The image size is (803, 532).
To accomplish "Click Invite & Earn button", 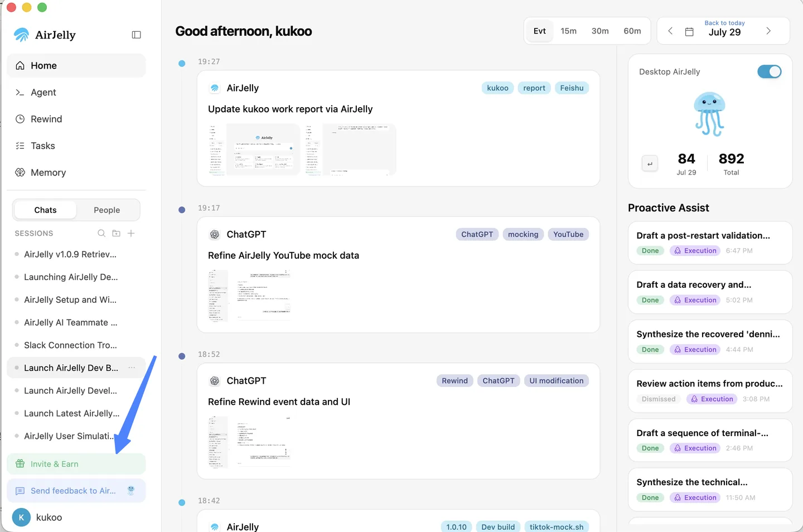I will coord(76,464).
